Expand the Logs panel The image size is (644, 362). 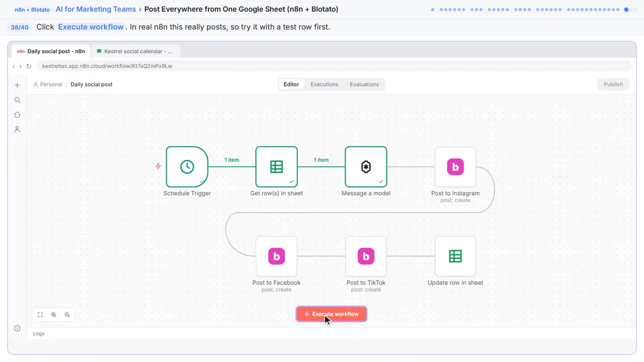39,333
